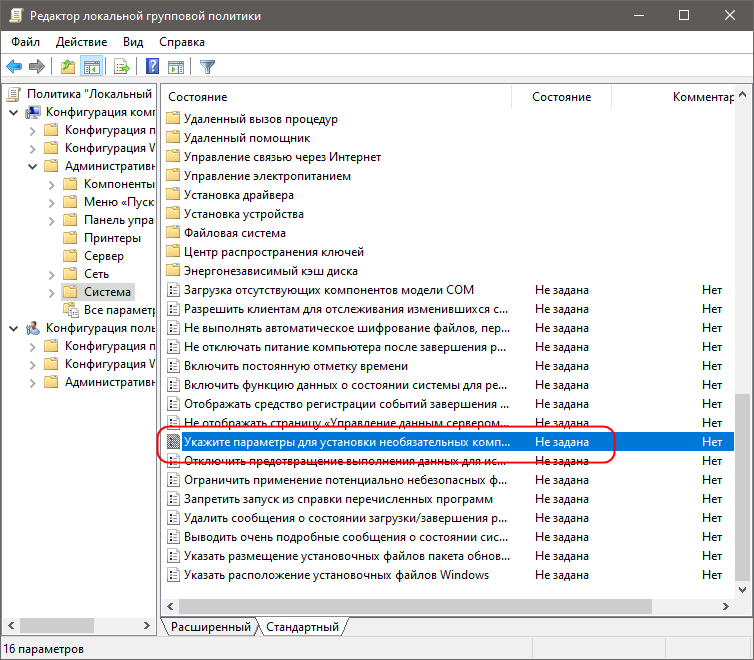Toggle the console tree pane icon

click(x=91, y=66)
